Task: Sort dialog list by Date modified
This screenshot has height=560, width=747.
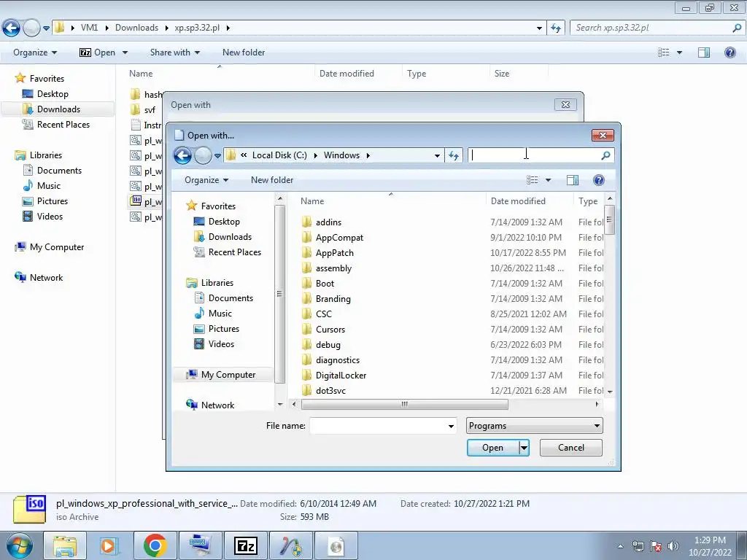Action: [x=518, y=201]
